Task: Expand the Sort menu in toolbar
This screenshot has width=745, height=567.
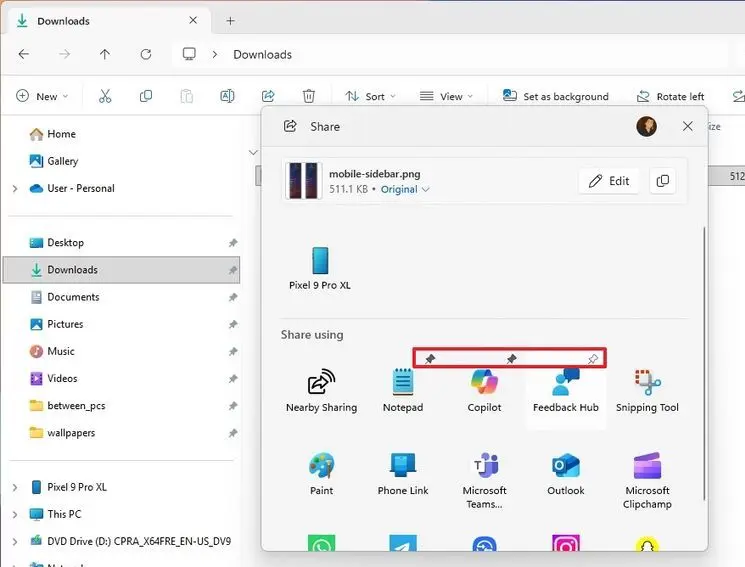Action: coord(370,96)
